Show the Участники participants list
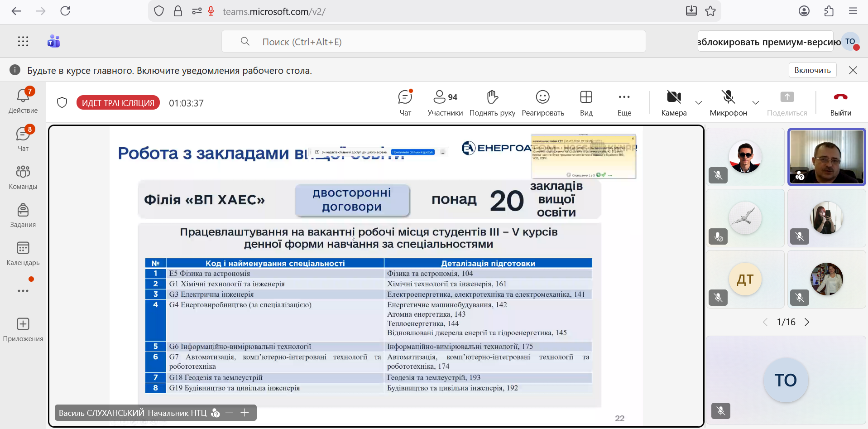 click(445, 103)
